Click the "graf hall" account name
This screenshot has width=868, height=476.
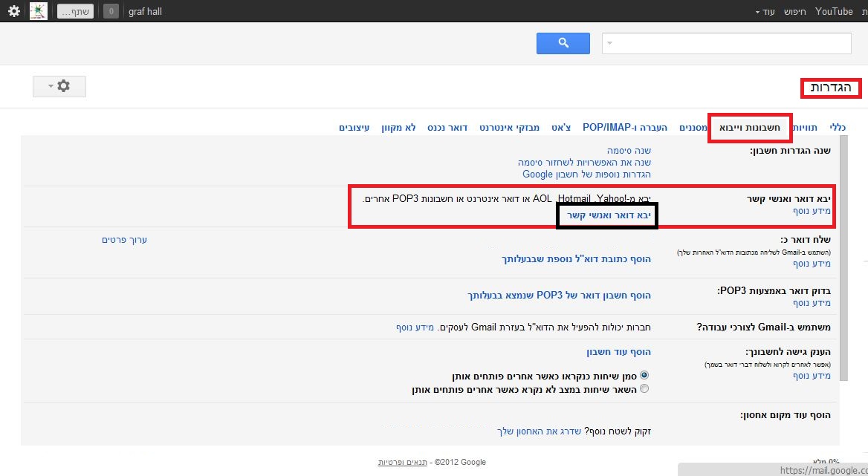pos(145,11)
